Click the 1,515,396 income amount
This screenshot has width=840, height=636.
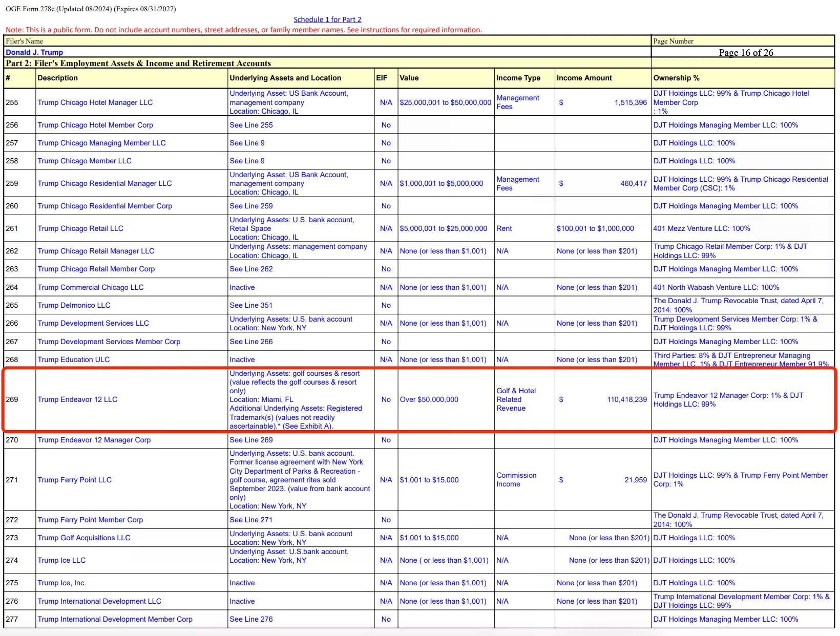[x=630, y=102]
